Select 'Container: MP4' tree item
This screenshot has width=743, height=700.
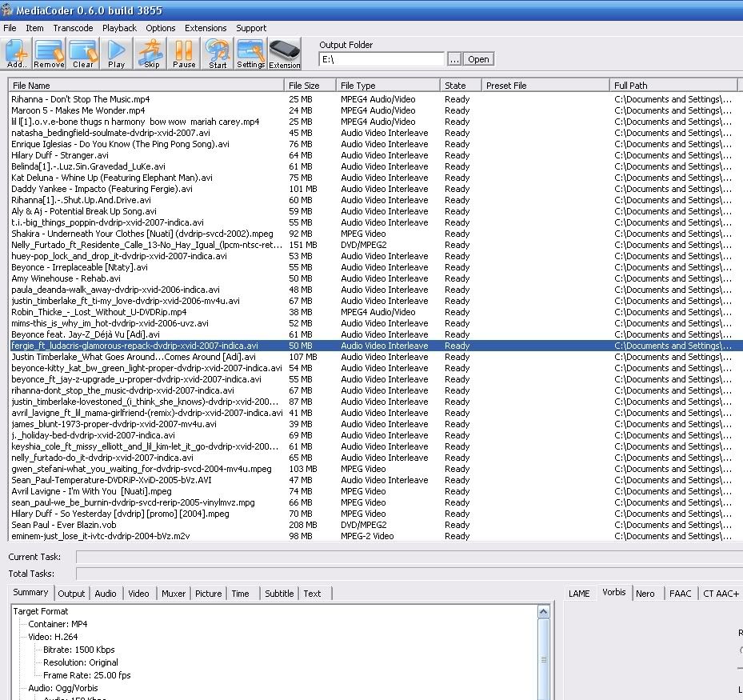pyautogui.click(x=58, y=624)
